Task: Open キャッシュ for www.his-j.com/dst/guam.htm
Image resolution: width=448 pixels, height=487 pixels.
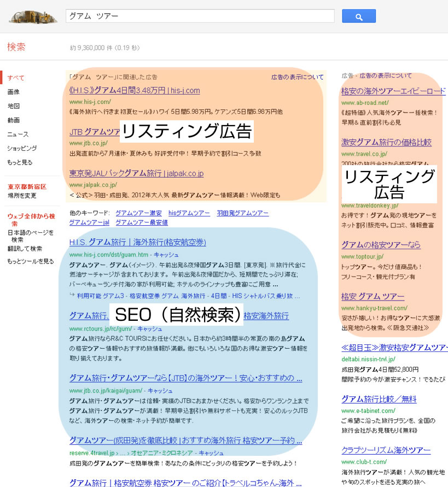Action: tap(166, 255)
